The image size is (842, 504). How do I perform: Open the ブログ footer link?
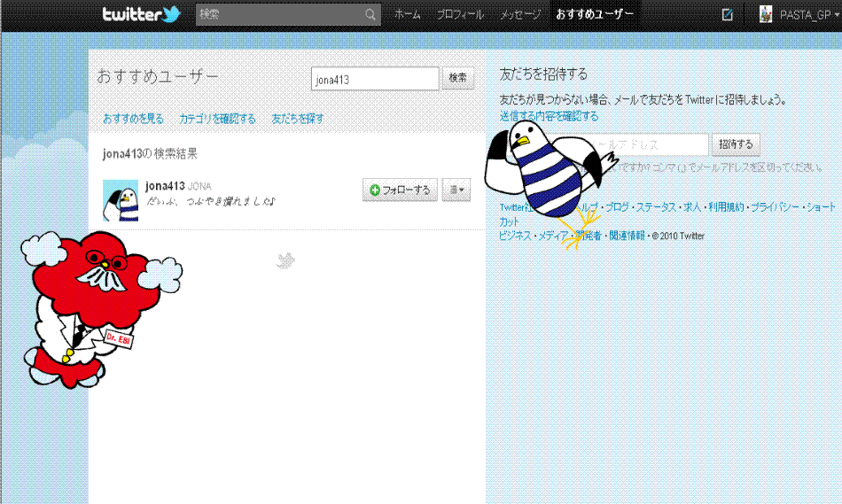coord(618,207)
